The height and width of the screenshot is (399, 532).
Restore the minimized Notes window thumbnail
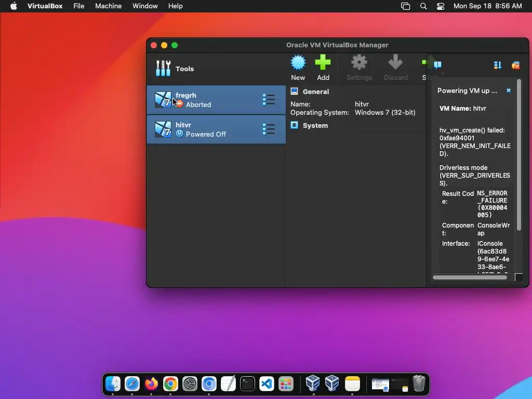(x=400, y=385)
